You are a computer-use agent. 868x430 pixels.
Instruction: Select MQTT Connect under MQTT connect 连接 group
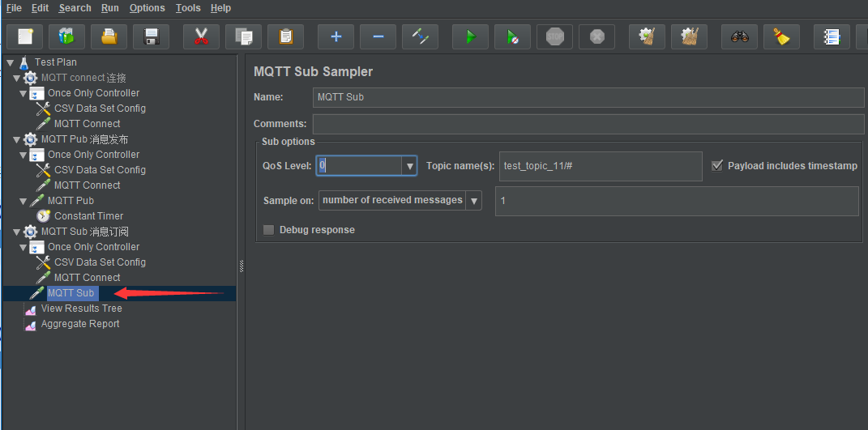click(87, 124)
